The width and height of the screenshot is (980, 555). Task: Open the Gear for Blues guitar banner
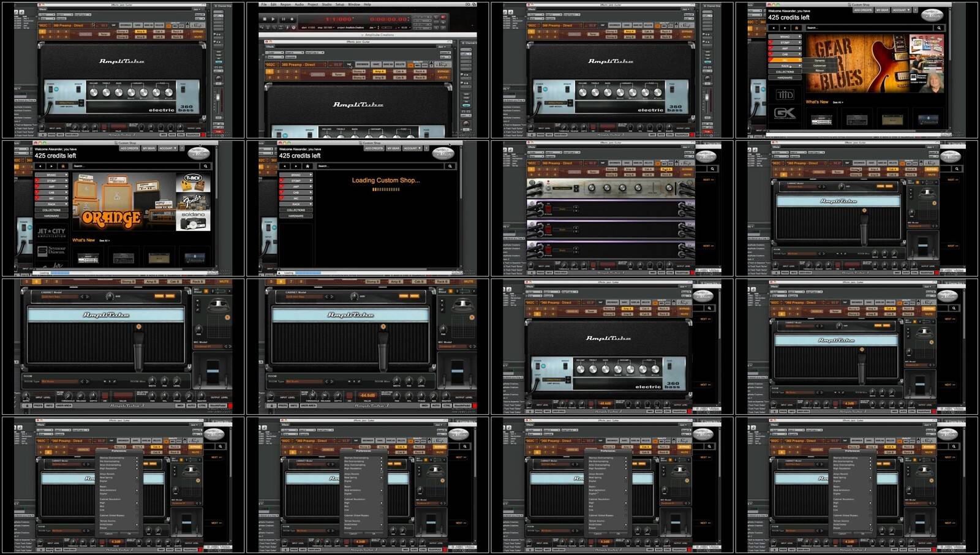click(858, 63)
